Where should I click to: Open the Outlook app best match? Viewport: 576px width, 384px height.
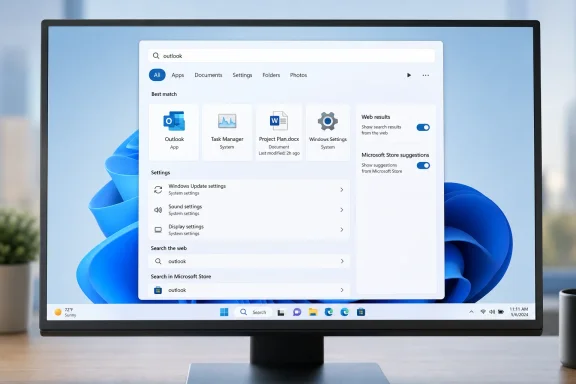click(174, 132)
